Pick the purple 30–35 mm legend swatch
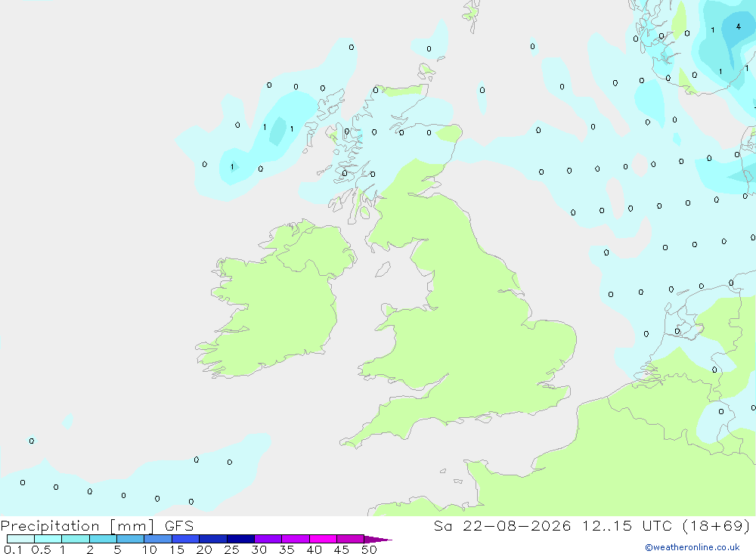The image size is (756, 554). point(268,539)
